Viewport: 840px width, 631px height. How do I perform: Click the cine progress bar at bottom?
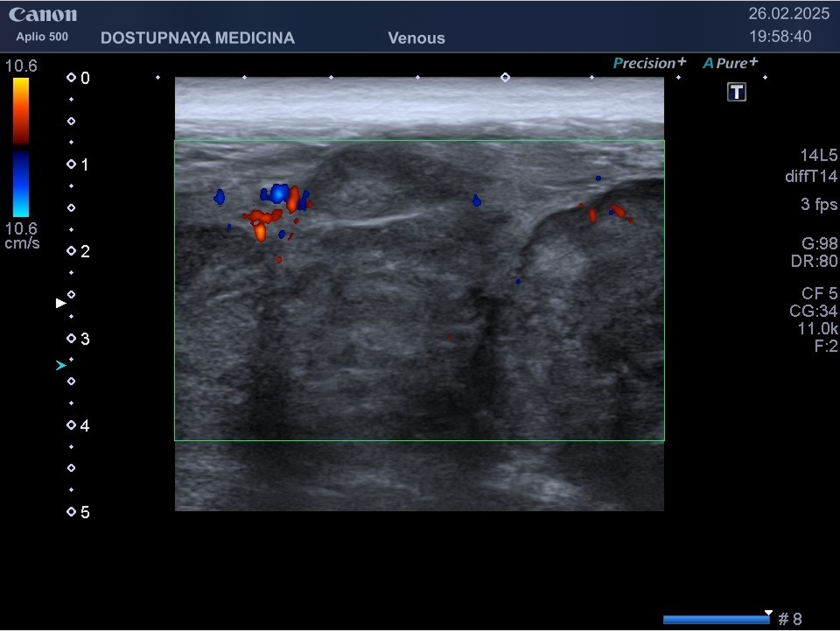click(x=716, y=620)
